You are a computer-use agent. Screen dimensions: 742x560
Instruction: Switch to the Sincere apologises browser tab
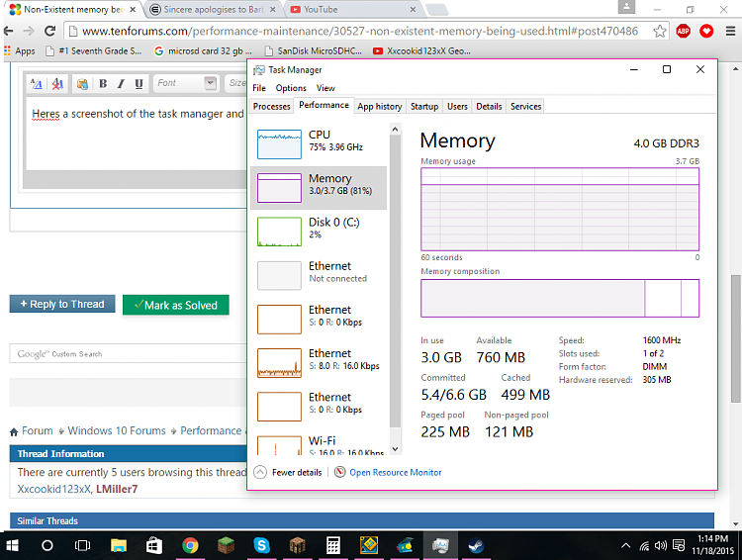pos(213,10)
